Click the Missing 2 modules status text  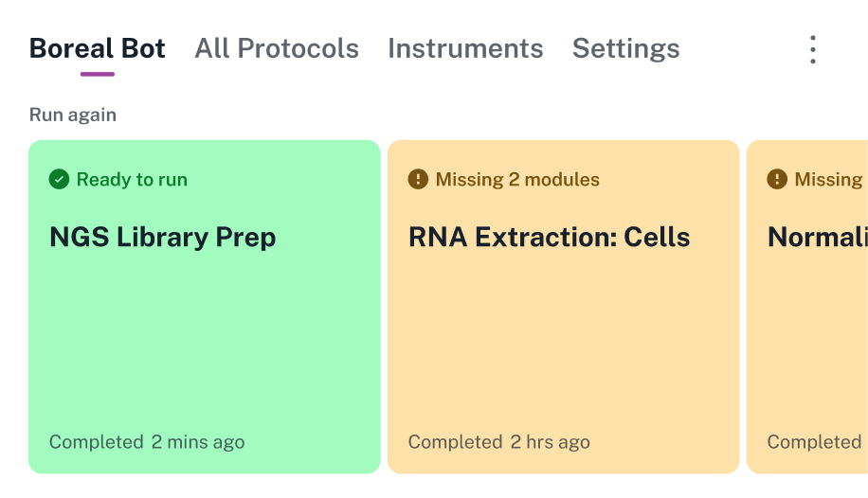pos(517,179)
